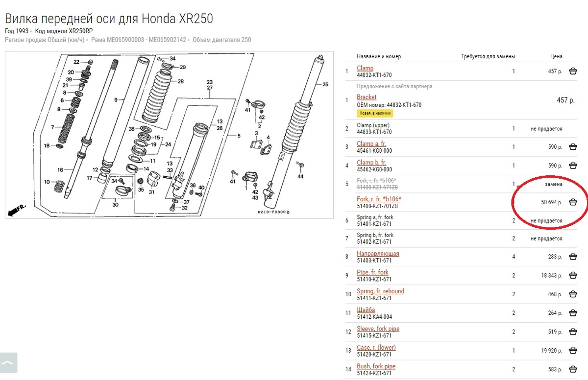
Task: Add Sleeve, fork pipe to cart
Action: (573, 332)
